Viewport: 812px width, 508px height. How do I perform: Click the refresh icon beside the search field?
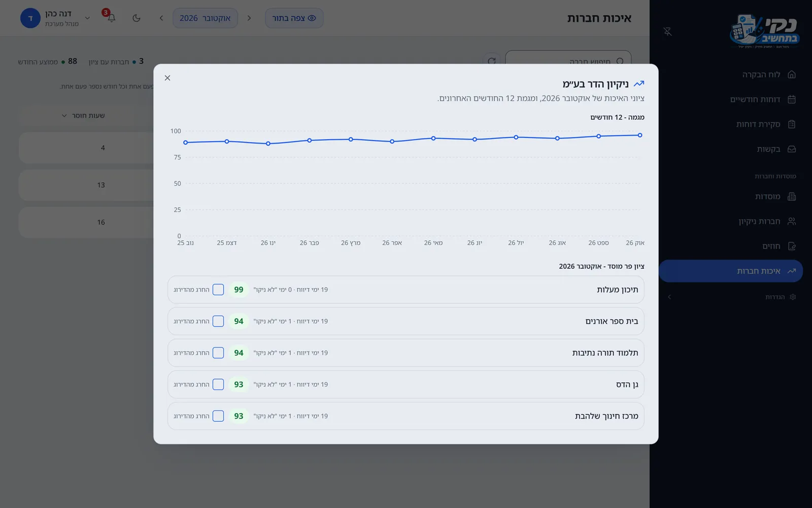[x=492, y=61]
